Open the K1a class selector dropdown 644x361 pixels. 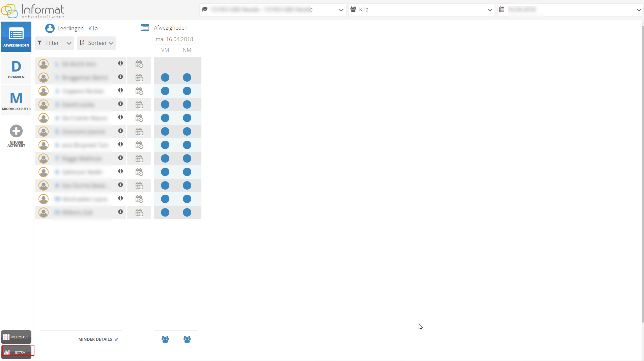(421, 10)
